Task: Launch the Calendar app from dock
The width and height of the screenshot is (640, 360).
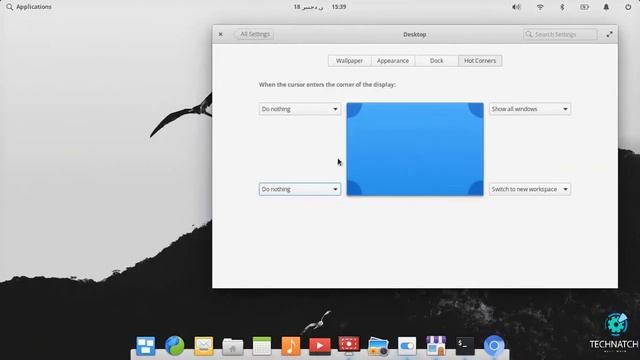Action: 262,346
